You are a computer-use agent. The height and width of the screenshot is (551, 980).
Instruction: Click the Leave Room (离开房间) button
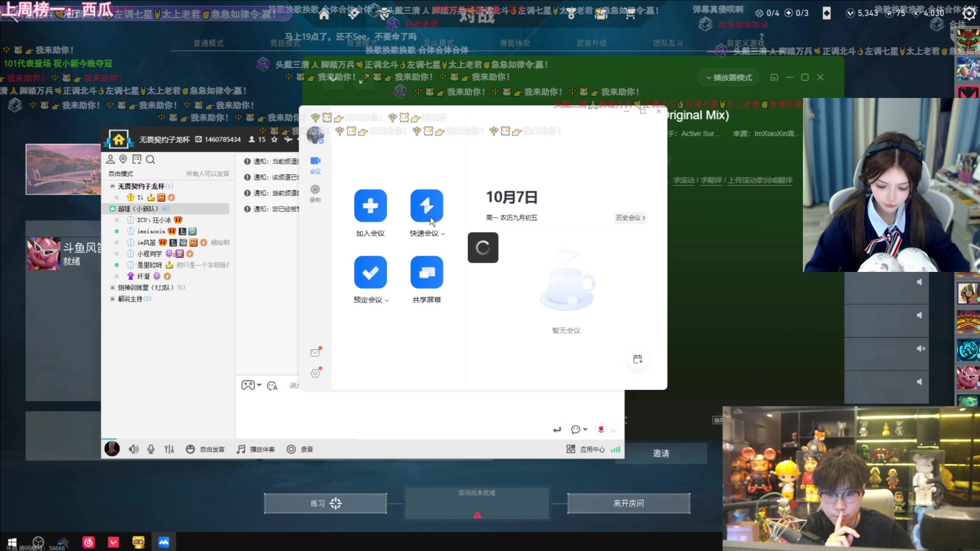point(628,503)
